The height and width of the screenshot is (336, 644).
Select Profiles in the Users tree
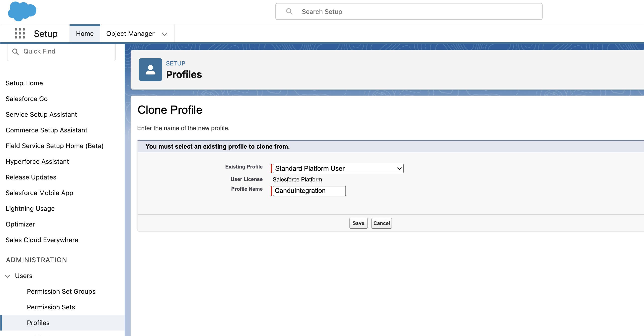(x=38, y=323)
